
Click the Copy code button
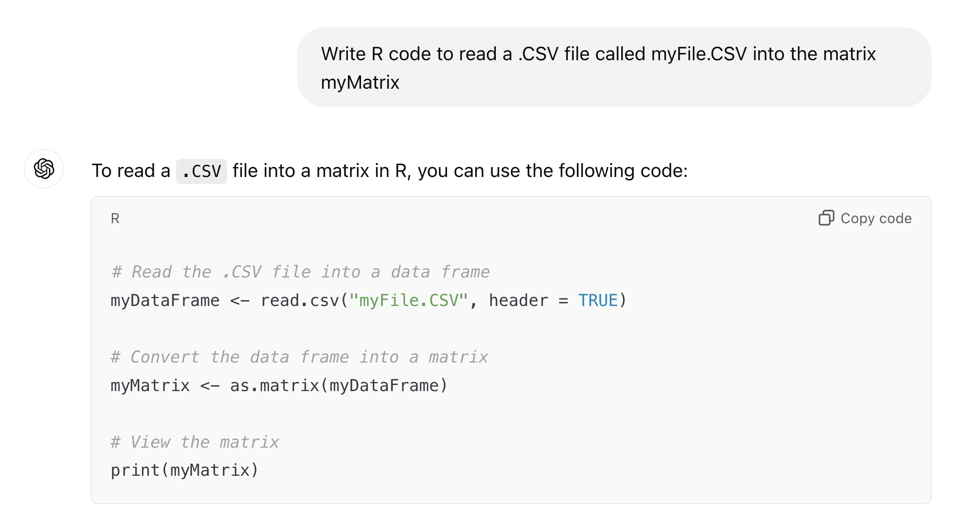[865, 218]
